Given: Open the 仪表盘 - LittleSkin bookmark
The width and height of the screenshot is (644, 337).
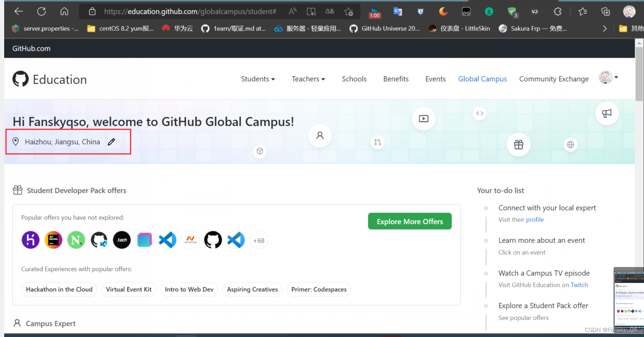Looking at the screenshot, I should tap(459, 28).
